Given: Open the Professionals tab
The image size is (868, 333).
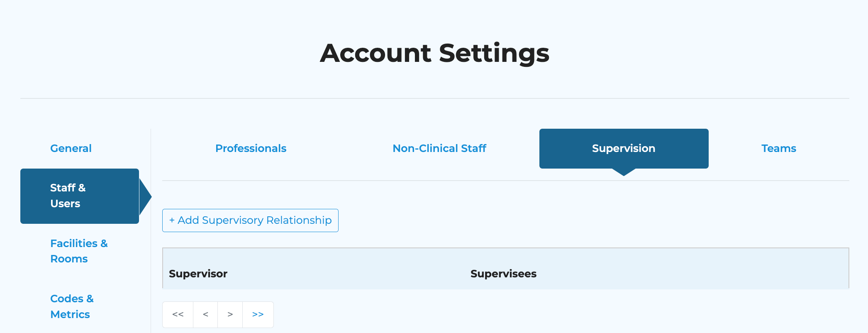Looking at the screenshot, I should tap(251, 148).
